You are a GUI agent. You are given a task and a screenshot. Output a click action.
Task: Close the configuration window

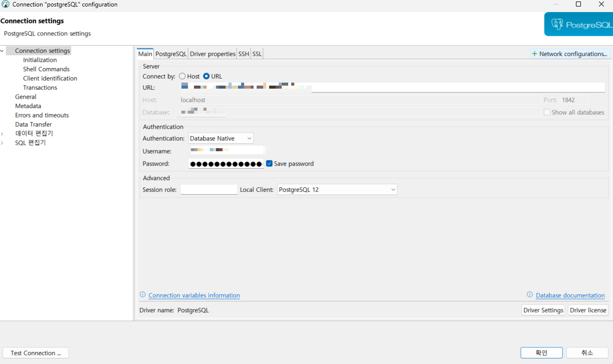(x=601, y=5)
